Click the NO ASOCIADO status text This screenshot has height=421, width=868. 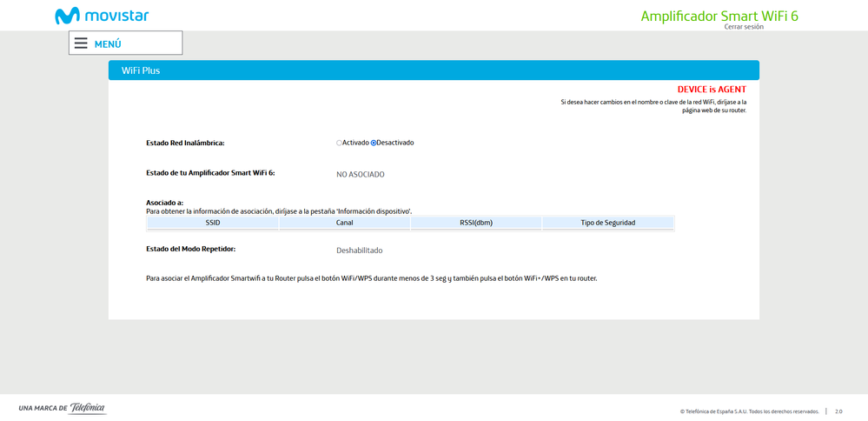(360, 174)
